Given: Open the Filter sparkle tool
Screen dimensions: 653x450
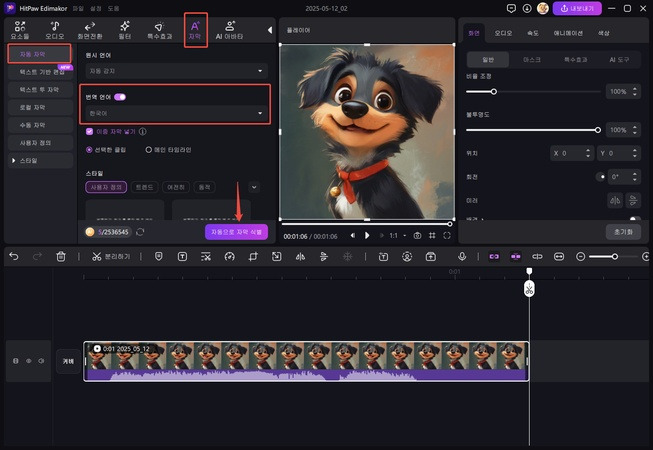Looking at the screenshot, I should pyautogui.click(x=125, y=30).
